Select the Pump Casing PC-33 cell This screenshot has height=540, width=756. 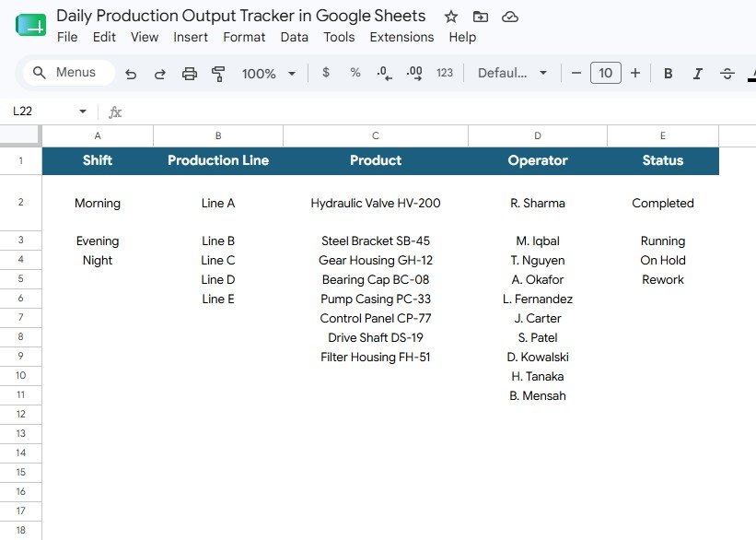(x=376, y=299)
